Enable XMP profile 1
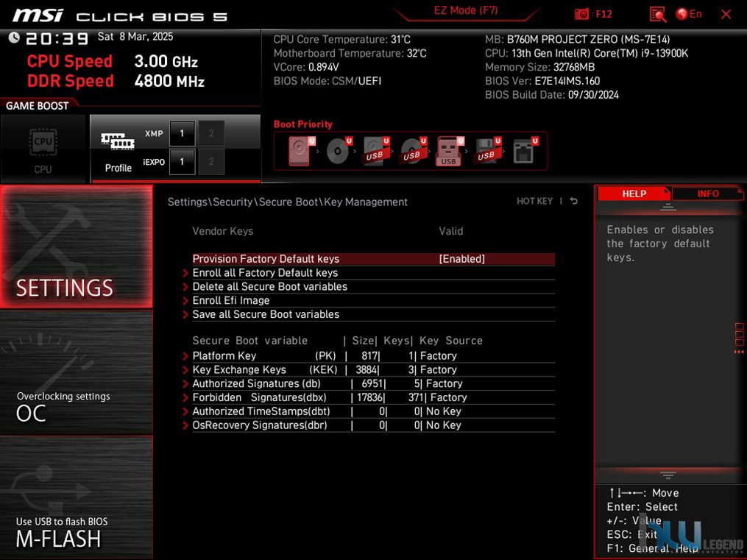The height and width of the screenshot is (560, 747). click(182, 133)
